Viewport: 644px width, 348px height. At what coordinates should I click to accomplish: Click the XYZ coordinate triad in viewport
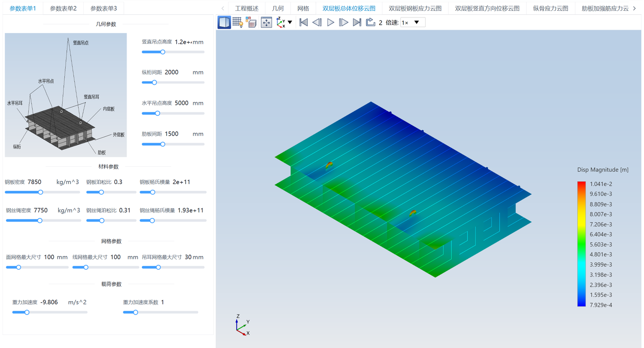click(x=242, y=325)
